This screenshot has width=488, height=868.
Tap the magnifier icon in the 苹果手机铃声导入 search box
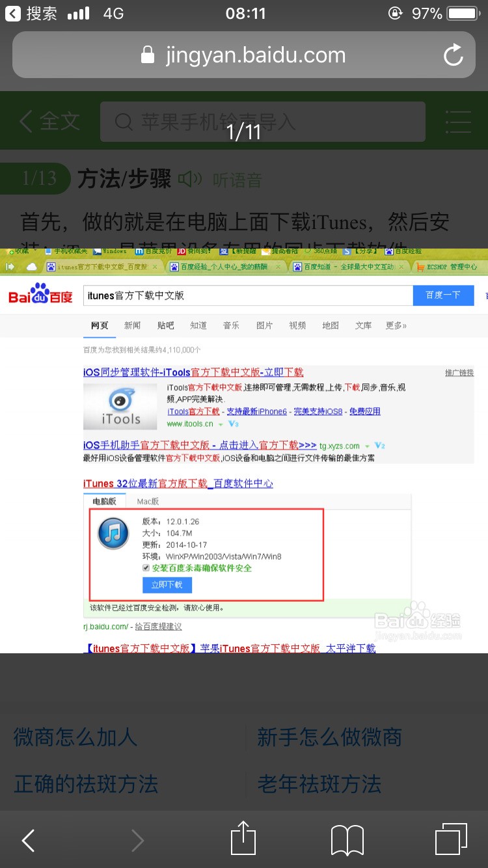[x=124, y=122]
